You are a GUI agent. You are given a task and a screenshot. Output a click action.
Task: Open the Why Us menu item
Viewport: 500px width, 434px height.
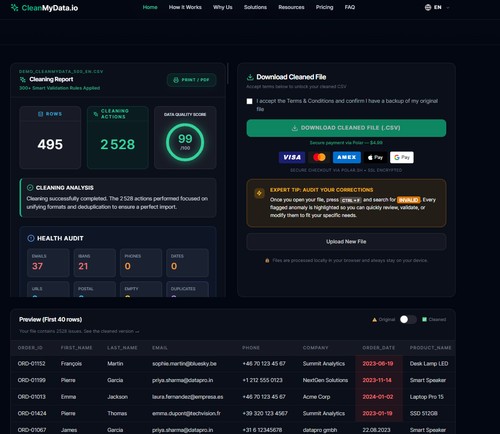click(x=223, y=7)
